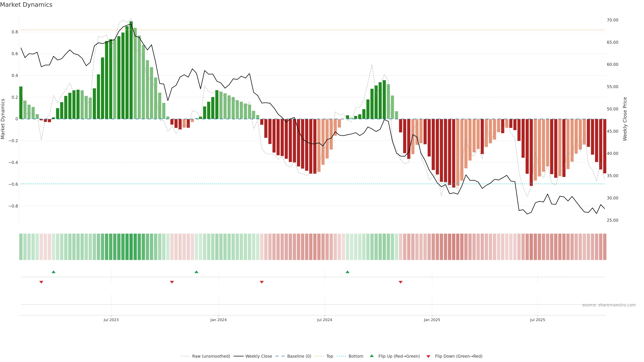This screenshot has height=362, width=644.
Task: Click the earliest red Flip Down triangle marker
Action: point(41,282)
